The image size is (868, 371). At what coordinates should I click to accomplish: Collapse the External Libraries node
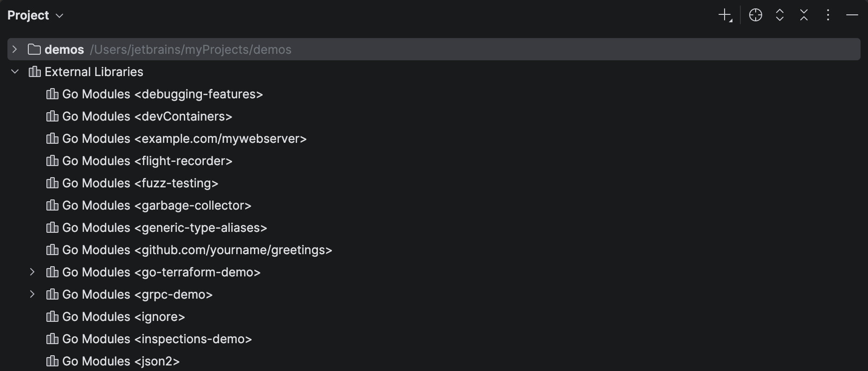point(15,72)
